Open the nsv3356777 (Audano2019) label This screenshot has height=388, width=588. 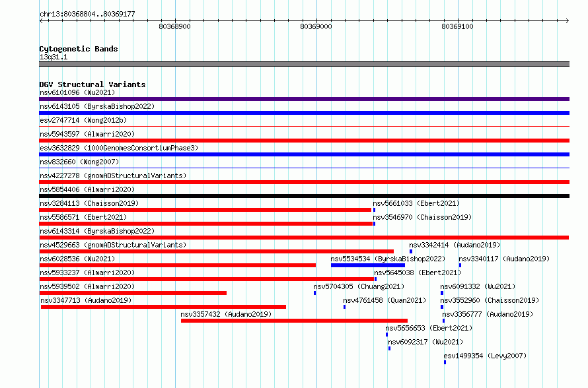488,314
